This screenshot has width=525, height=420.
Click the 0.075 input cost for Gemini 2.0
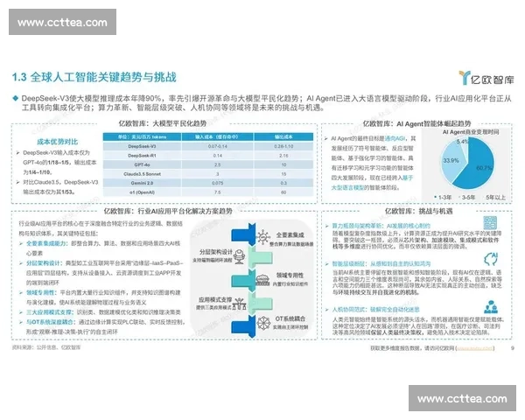(x=217, y=183)
